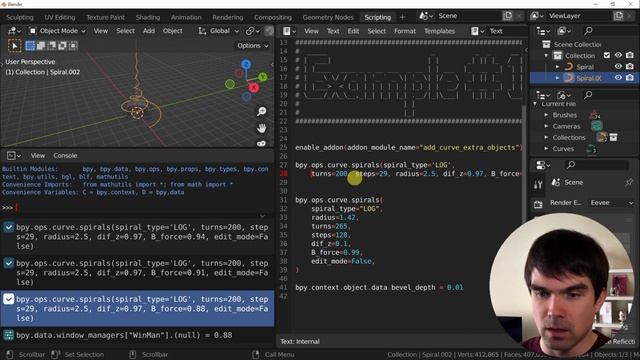The height and width of the screenshot is (360, 640).
Task: Click the Spiral curve object icon
Action: pyautogui.click(x=569, y=67)
